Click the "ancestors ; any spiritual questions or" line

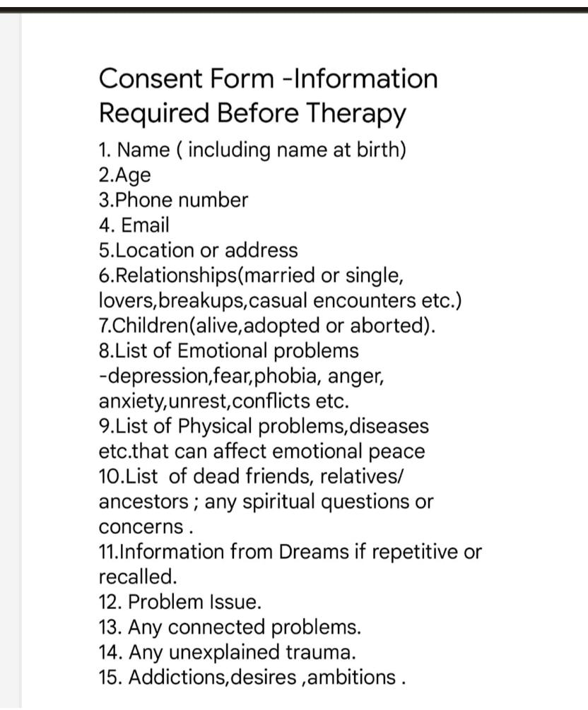point(266,502)
